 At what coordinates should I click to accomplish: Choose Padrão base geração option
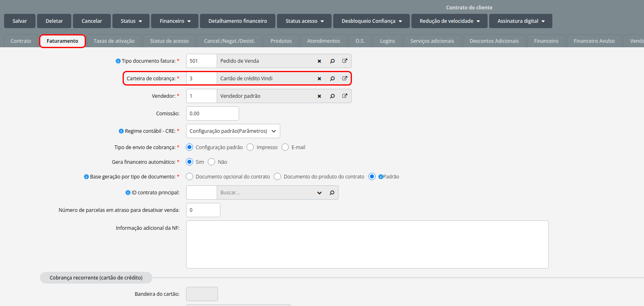[372, 176]
